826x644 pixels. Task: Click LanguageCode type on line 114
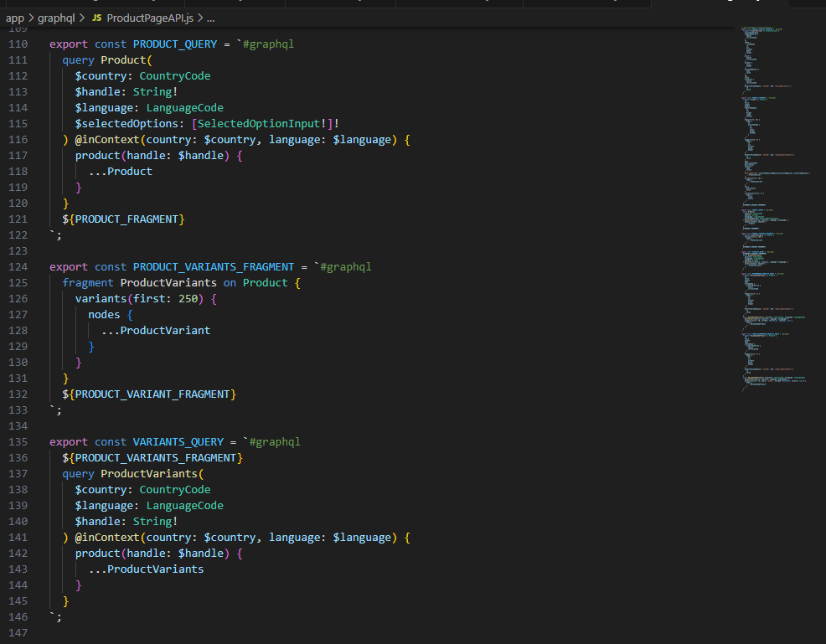(x=184, y=108)
